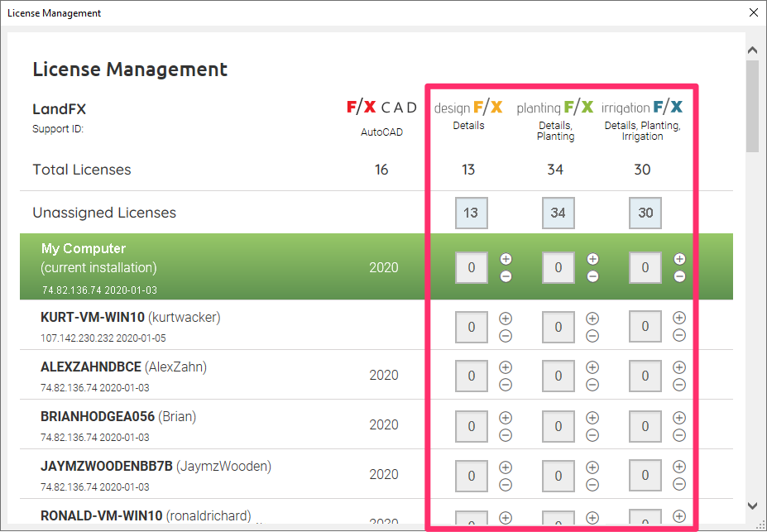The width and height of the screenshot is (767, 532).
Task: Remove Design F/X license from ALEXZAHNDBCE
Action: pos(506,385)
